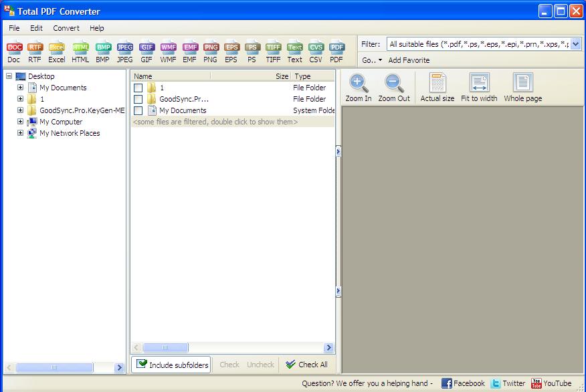The image size is (586, 392).
Task: Toggle the Include subfolders option
Action: point(171,365)
